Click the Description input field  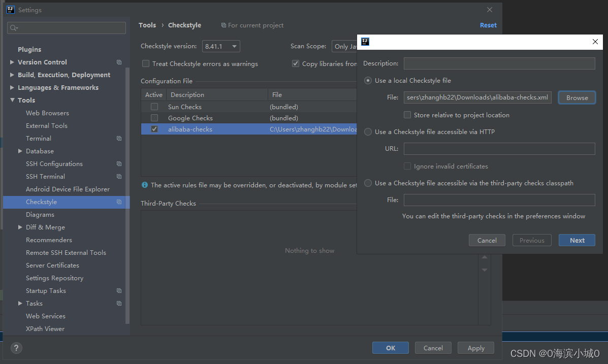click(499, 63)
